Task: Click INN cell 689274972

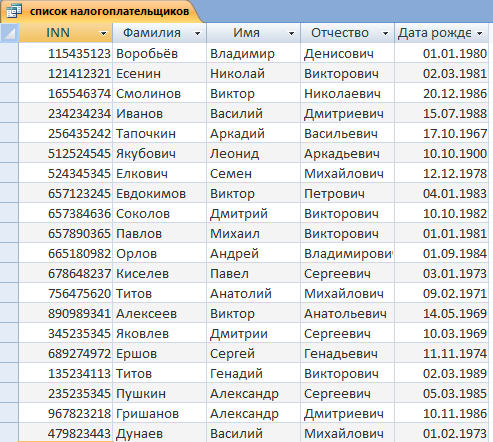Action: (x=66, y=353)
